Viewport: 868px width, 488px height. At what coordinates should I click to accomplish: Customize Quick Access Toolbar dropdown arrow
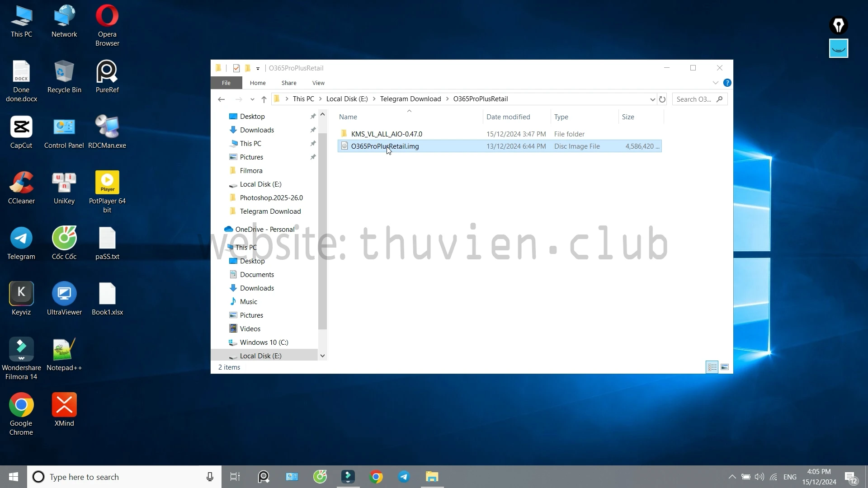pyautogui.click(x=258, y=69)
